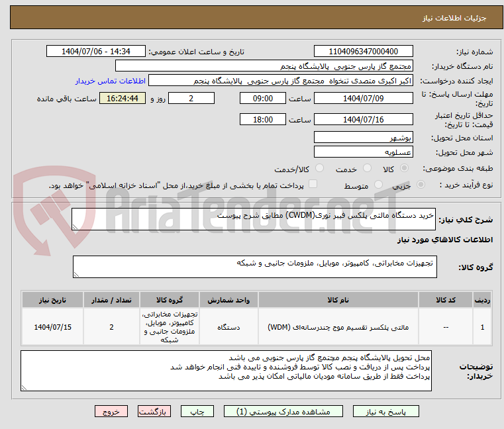This screenshot has height=429, width=504.
Task: Click the unit cell 'دستگاه'
Action: click(x=228, y=327)
